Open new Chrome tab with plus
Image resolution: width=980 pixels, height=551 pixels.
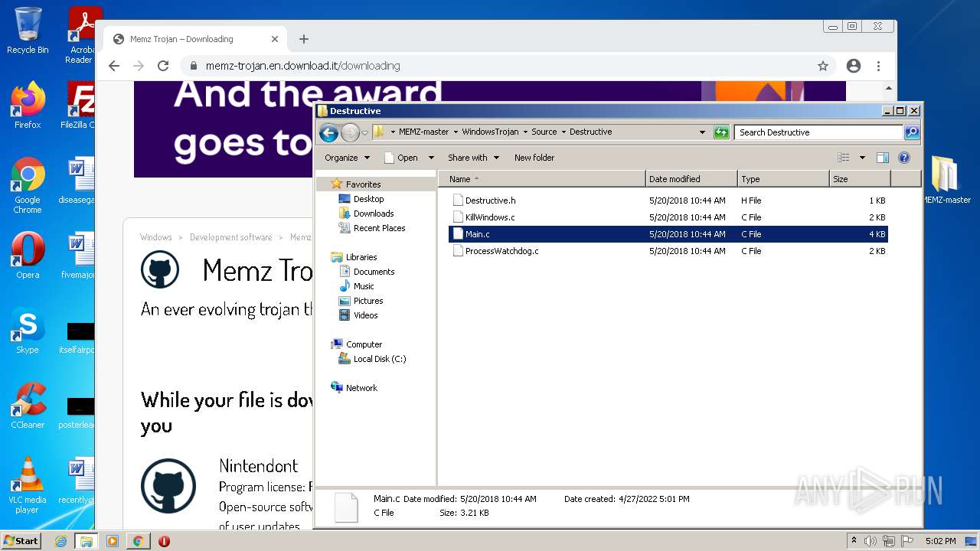point(304,39)
